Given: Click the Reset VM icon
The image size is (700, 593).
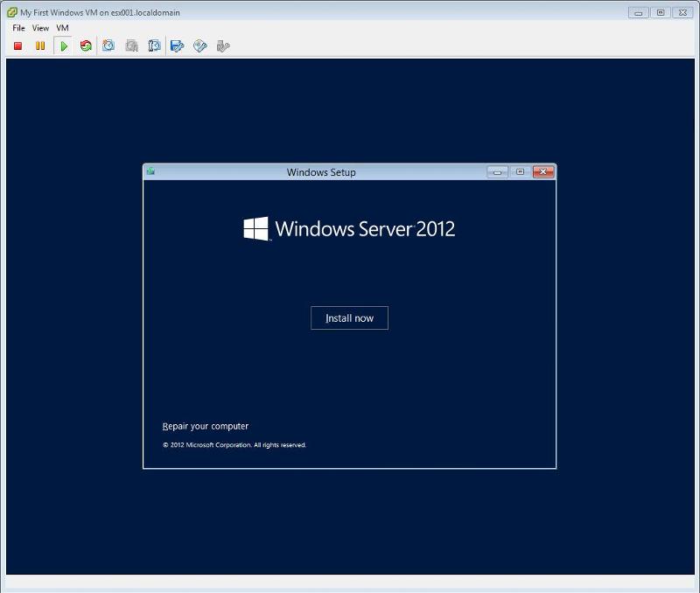Looking at the screenshot, I should coord(86,46).
